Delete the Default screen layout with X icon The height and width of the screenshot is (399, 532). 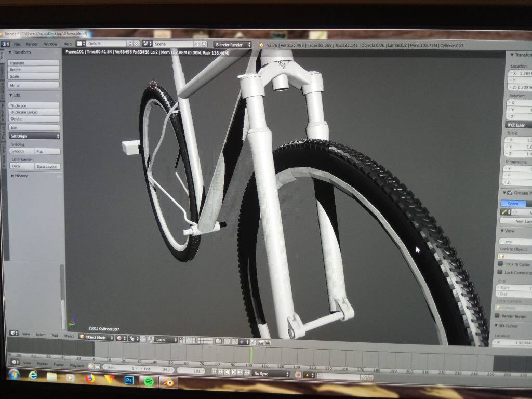pos(136,44)
